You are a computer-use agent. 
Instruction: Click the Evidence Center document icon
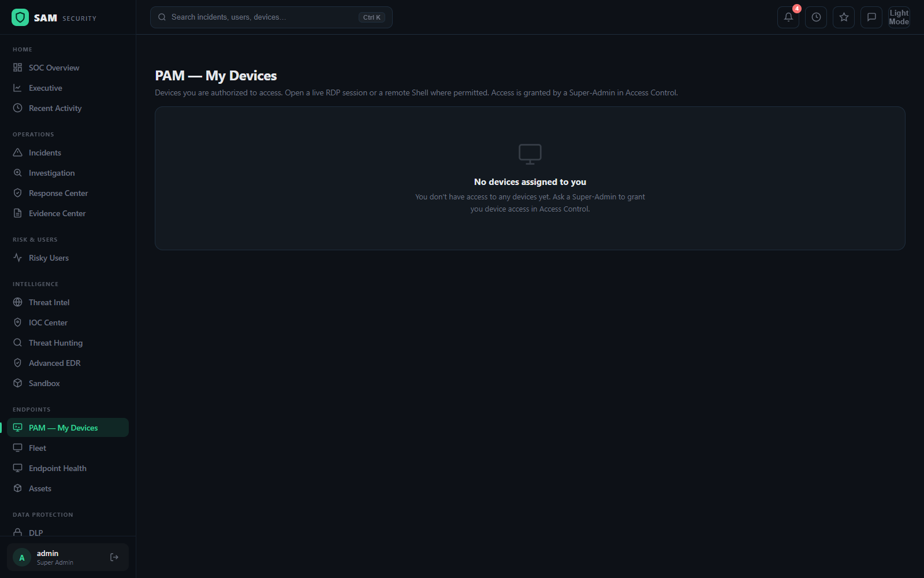click(x=18, y=213)
